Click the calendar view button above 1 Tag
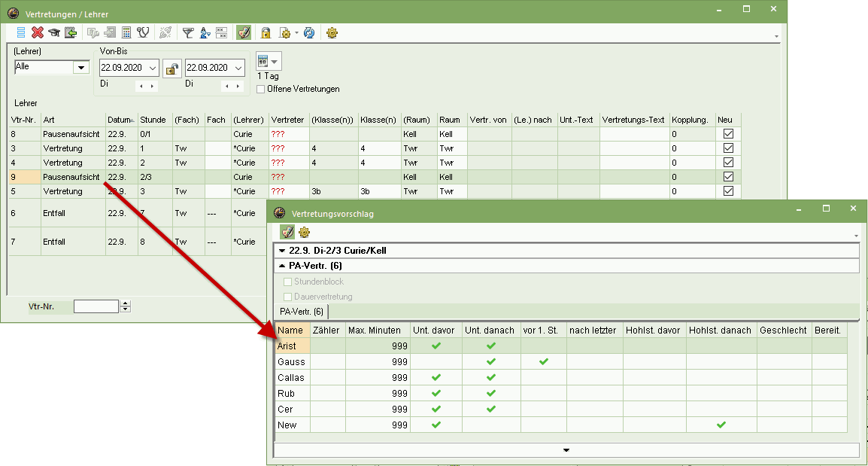This screenshot has width=868, height=466. (x=269, y=61)
